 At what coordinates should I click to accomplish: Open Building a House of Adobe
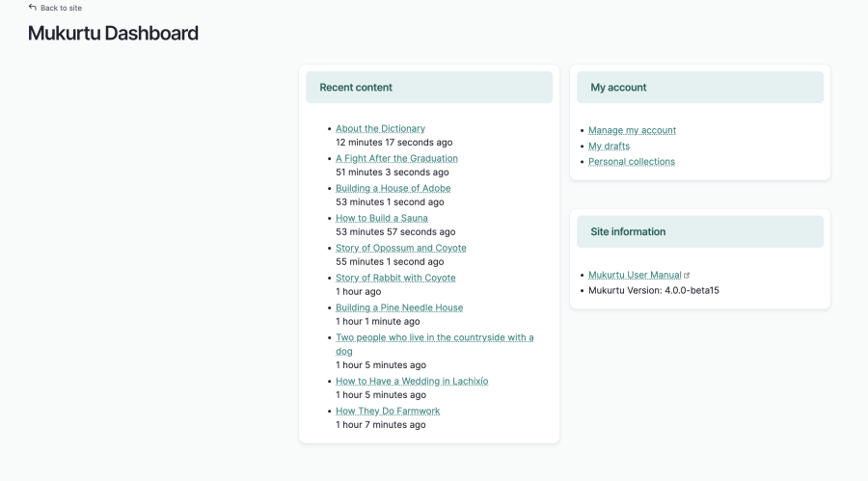point(393,188)
